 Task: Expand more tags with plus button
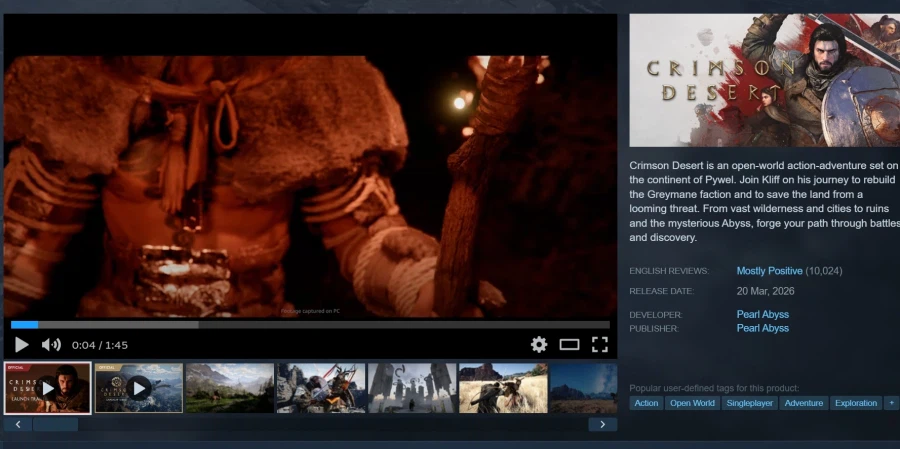[x=891, y=403]
